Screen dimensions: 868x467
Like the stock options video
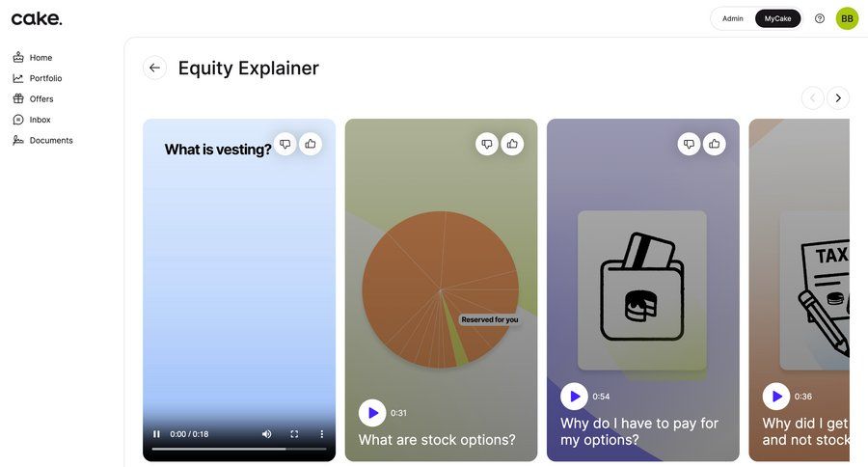click(512, 144)
